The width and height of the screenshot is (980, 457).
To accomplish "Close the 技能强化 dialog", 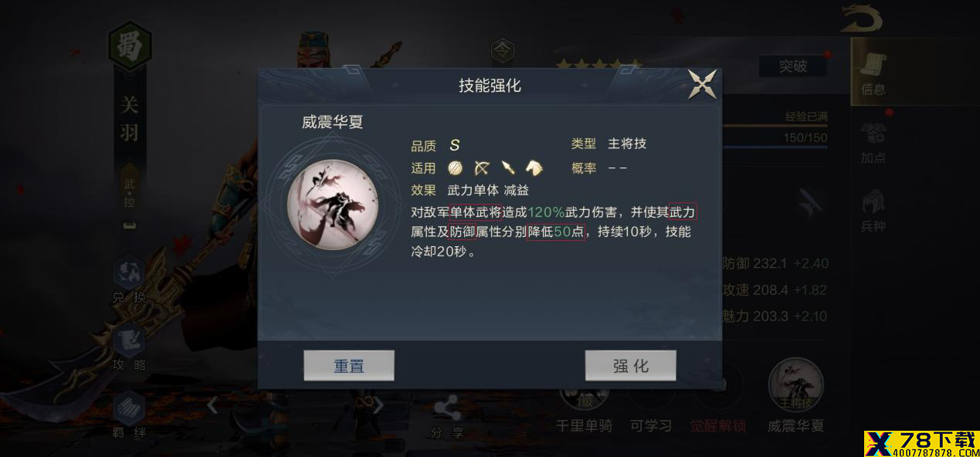I will click(702, 84).
